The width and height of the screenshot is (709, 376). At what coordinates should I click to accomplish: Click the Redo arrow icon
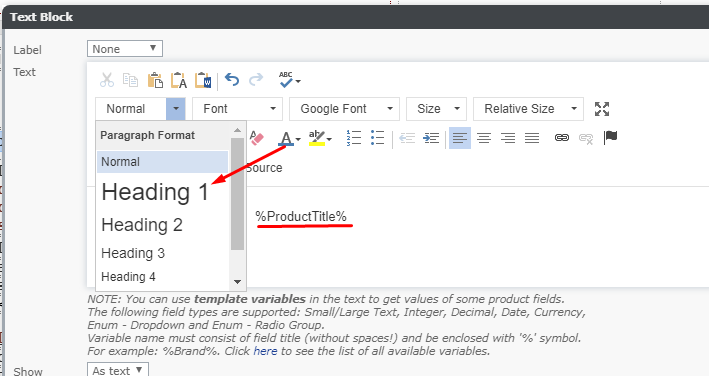tap(256, 80)
